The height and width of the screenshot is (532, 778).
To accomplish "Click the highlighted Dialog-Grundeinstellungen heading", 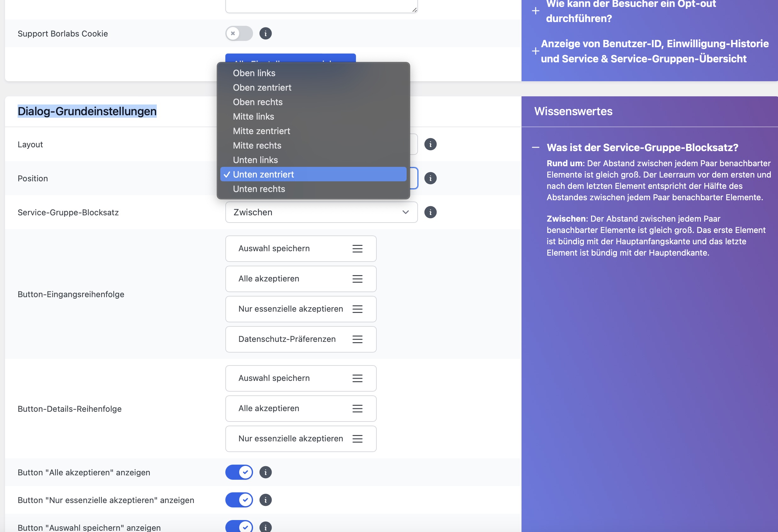I will (x=87, y=111).
